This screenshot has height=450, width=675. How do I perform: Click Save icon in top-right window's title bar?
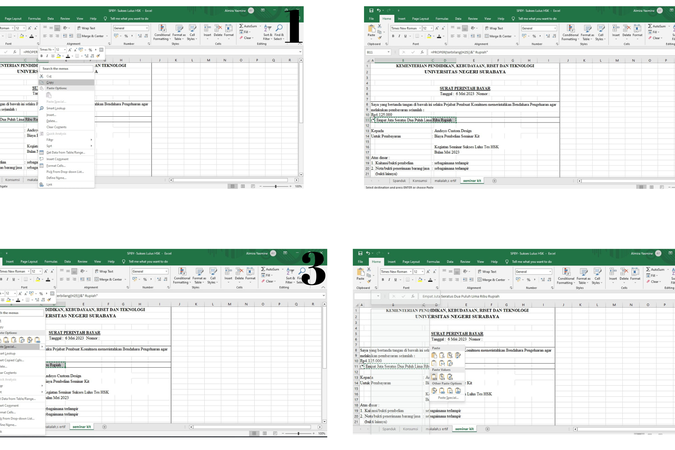(x=371, y=10)
